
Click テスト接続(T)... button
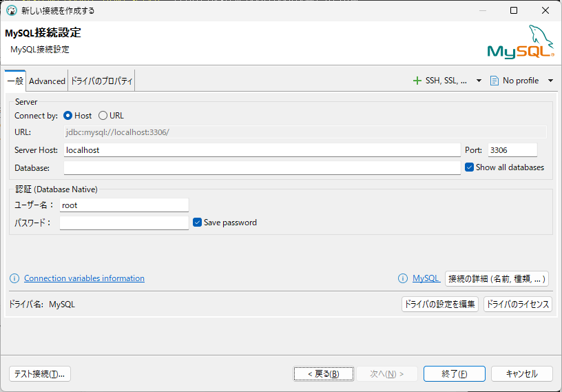click(x=40, y=373)
